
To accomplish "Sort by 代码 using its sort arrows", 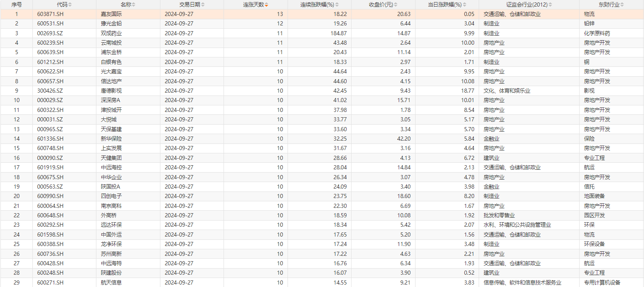I will [70, 5].
